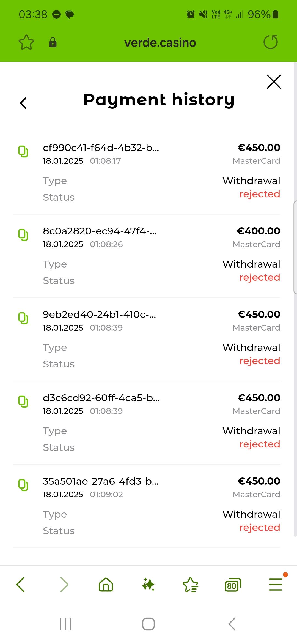
Task: Open browser home page
Action: coord(106,585)
